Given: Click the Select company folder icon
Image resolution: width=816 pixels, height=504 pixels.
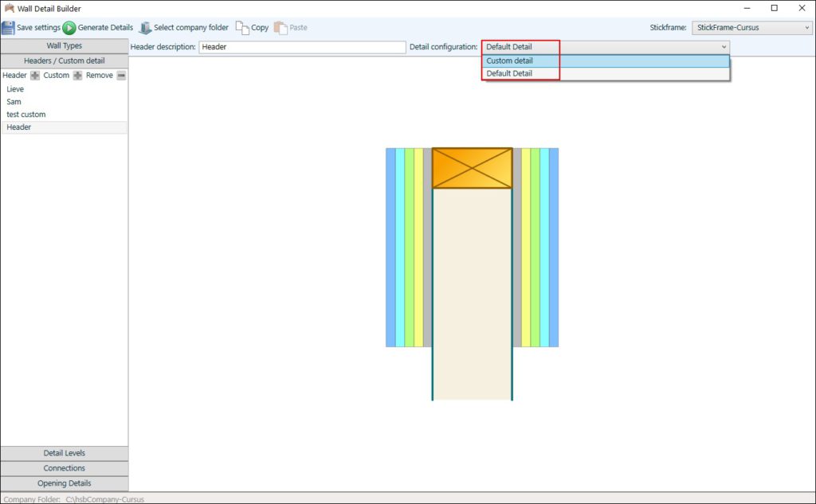Looking at the screenshot, I should [145, 28].
